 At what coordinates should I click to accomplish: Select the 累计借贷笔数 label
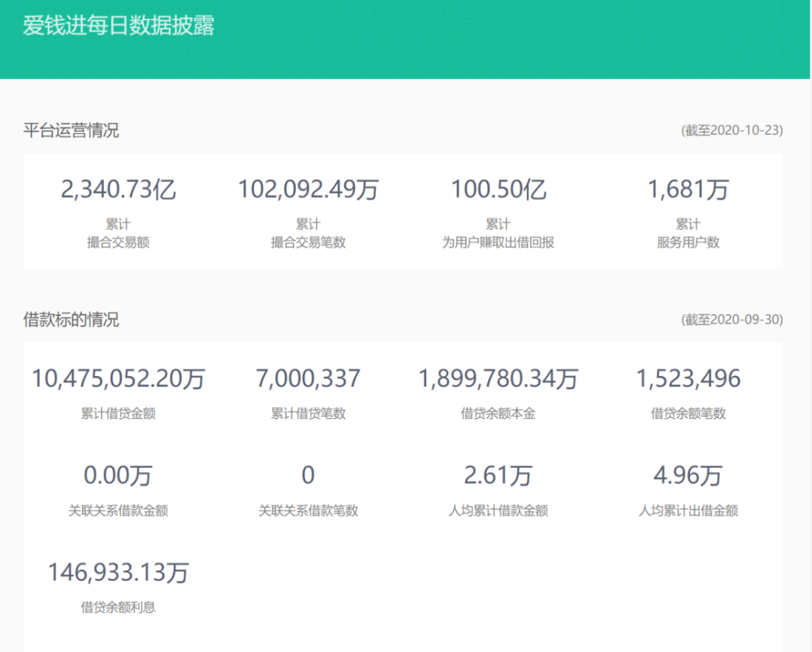coord(308,413)
